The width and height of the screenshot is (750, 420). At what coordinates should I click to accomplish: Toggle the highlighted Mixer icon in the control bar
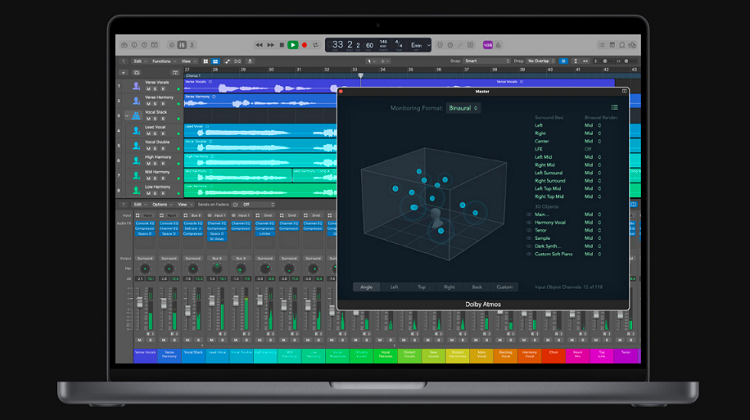(182, 45)
